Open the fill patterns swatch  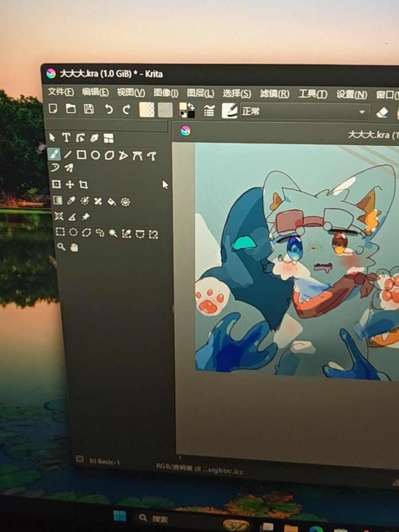coord(165,110)
